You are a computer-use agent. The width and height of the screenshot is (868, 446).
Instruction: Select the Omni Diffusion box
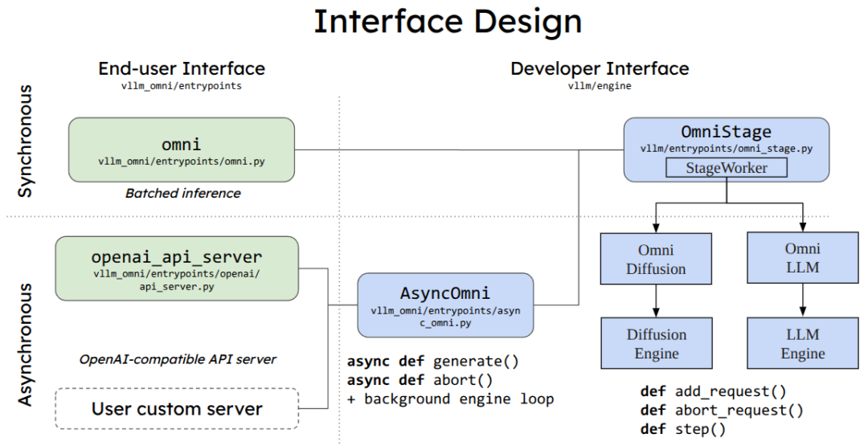point(656,259)
